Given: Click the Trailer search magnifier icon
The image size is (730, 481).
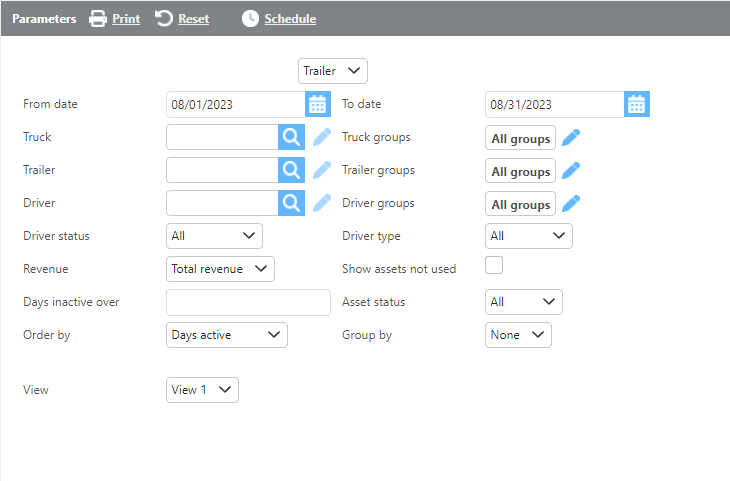Looking at the screenshot, I should coord(290,170).
